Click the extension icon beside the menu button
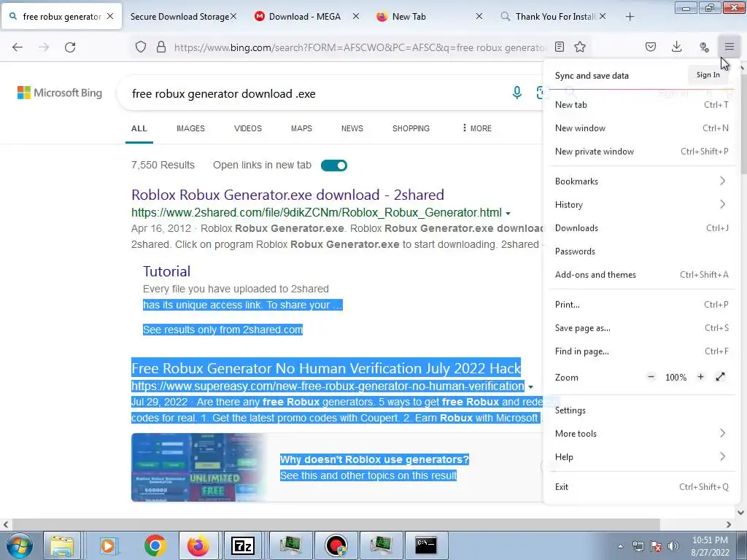Image resolution: width=747 pixels, height=560 pixels. pyautogui.click(x=704, y=47)
